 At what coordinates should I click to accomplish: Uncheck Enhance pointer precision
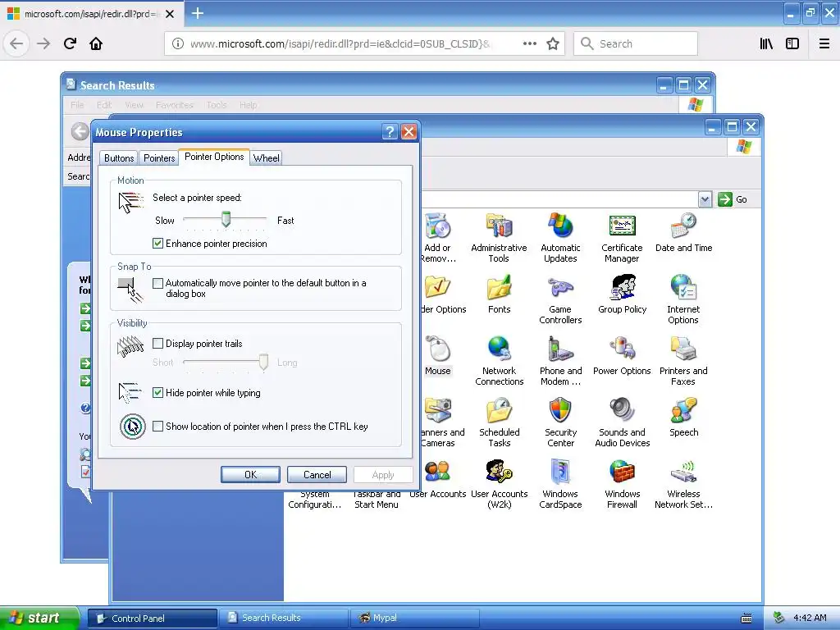click(157, 243)
